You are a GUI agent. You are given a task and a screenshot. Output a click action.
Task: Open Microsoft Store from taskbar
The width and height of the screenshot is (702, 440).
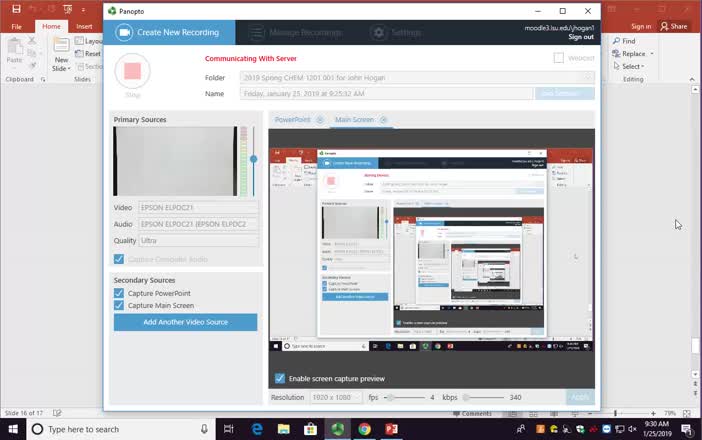click(310, 429)
